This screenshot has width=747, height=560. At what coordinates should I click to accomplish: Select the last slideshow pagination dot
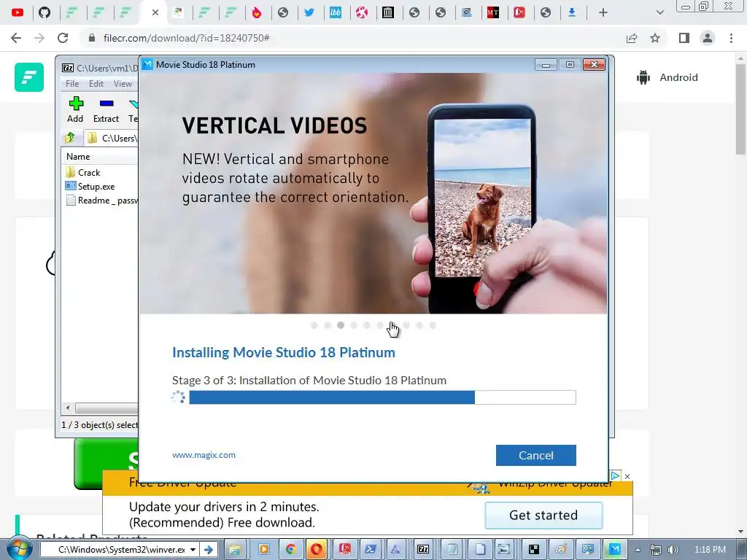pos(433,325)
